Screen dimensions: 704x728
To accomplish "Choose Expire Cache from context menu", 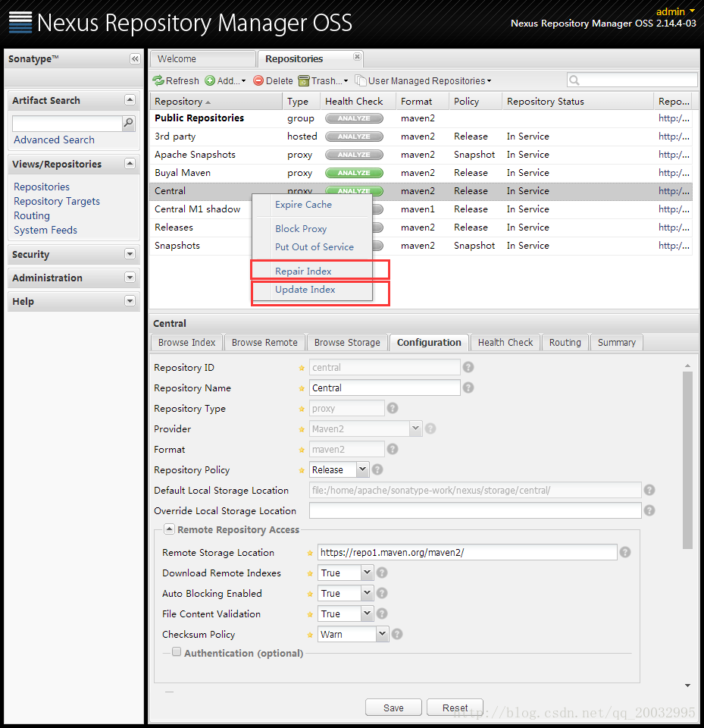I will point(304,204).
